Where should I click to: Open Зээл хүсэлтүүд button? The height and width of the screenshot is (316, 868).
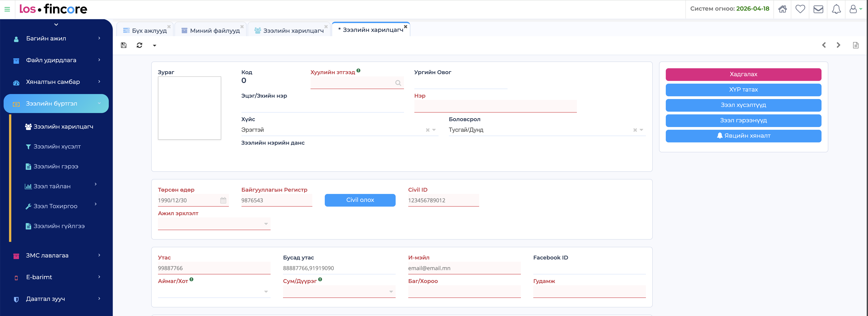point(743,105)
